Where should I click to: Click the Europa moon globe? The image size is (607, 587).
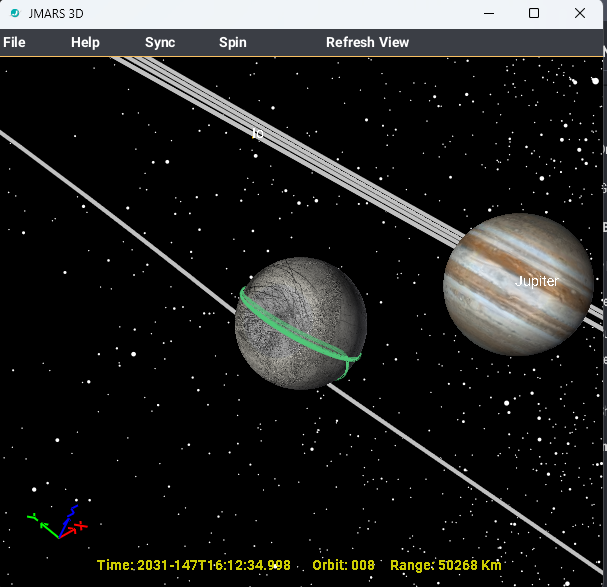(x=301, y=323)
